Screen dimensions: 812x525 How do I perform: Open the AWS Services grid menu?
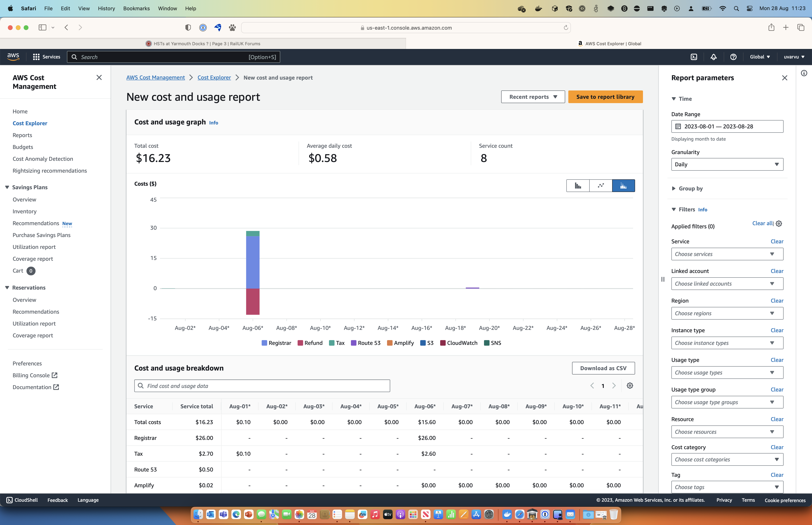(46, 57)
